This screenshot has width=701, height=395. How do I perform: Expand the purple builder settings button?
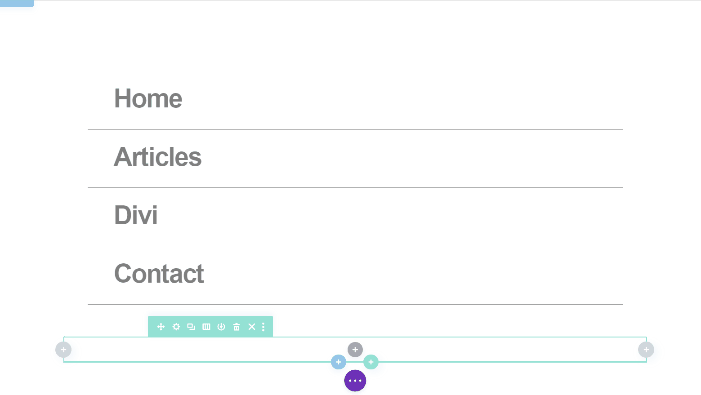pos(355,381)
